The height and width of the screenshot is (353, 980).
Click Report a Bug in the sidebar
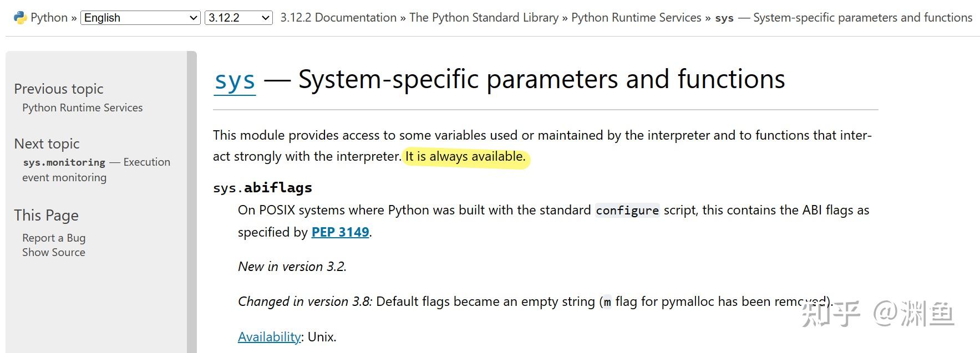(53, 237)
